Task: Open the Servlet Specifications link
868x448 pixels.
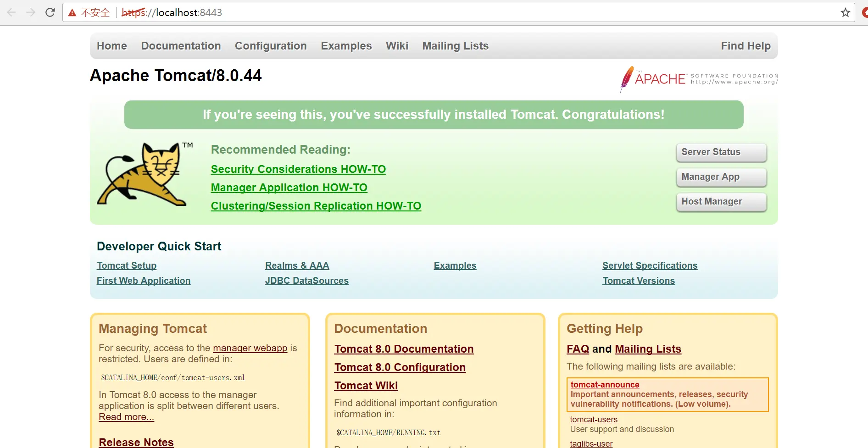Action: click(650, 265)
